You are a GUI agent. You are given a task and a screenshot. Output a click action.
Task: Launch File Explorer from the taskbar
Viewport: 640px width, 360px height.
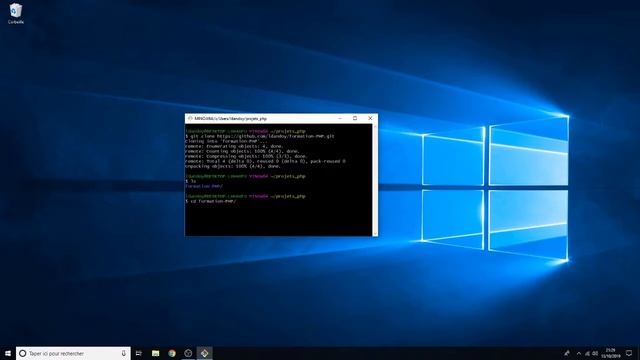156,353
